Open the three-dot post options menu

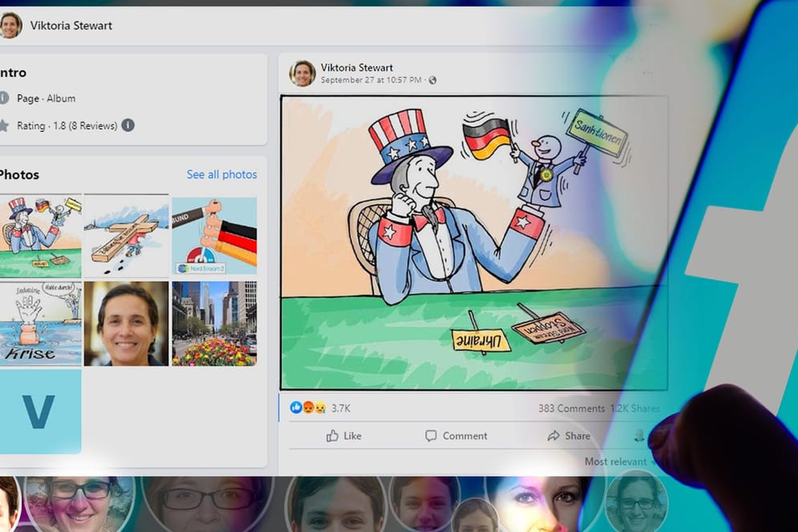point(647,73)
